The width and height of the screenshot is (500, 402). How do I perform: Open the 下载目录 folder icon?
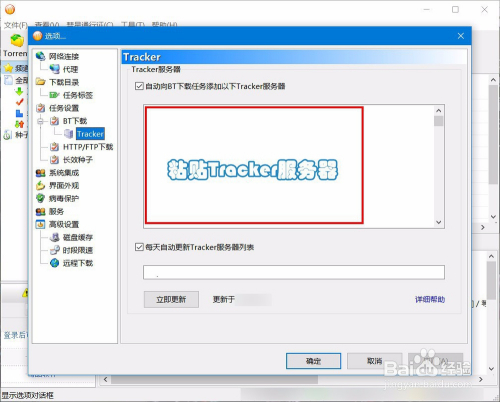[x=40, y=82]
